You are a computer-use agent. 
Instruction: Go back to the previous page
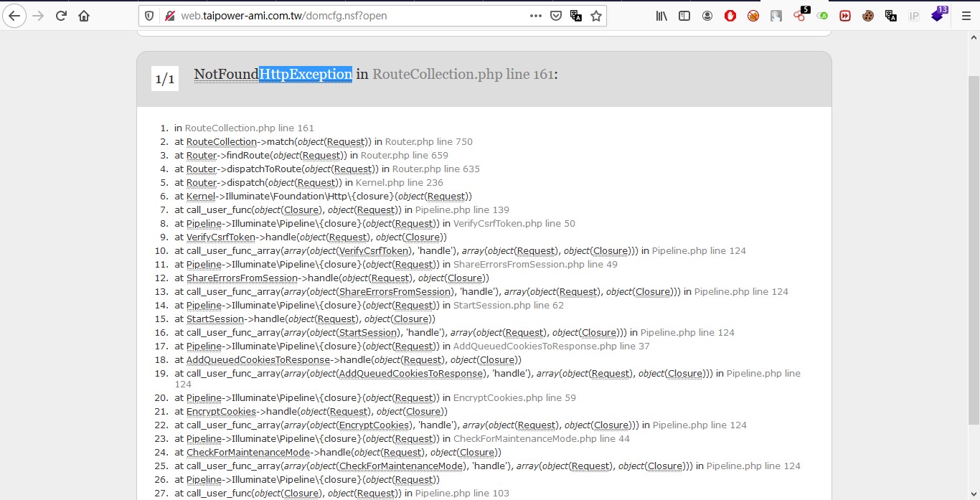(14, 16)
